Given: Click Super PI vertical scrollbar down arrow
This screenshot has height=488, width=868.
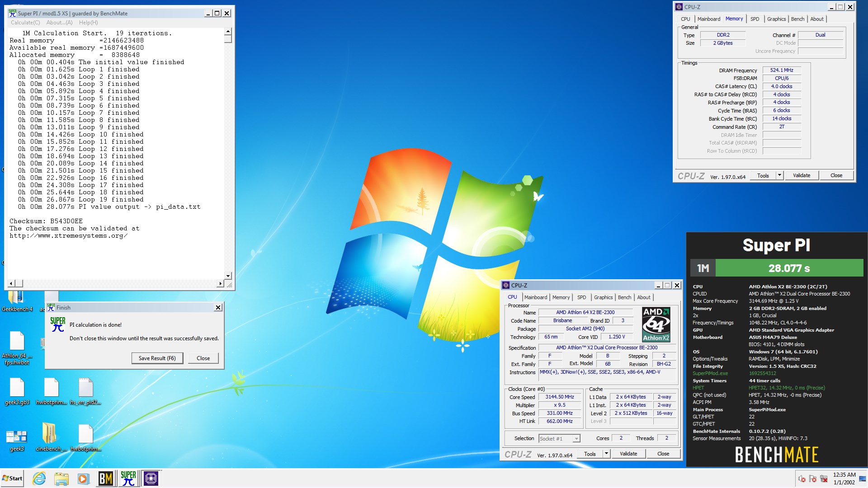Looking at the screenshot, I should pyautogui.click(x=228, y=276).
